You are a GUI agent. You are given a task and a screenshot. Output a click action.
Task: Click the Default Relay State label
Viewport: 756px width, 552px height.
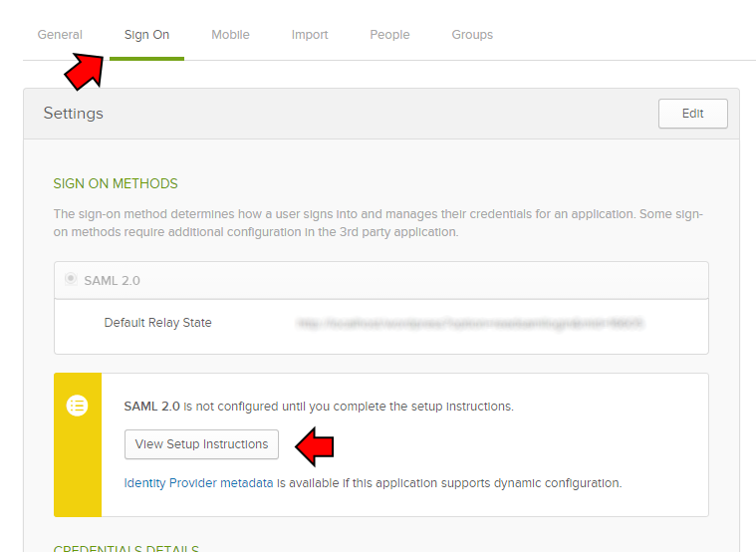click(x=157, y=323)
